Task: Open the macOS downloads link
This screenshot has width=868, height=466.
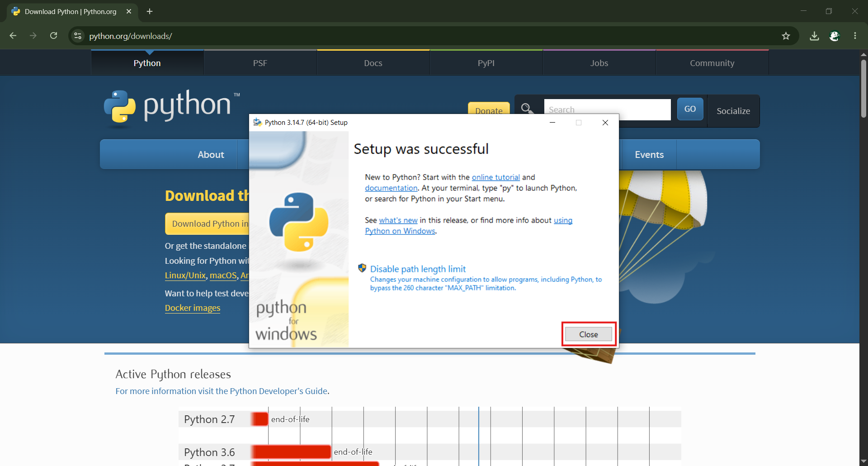Action: (223, 276)
